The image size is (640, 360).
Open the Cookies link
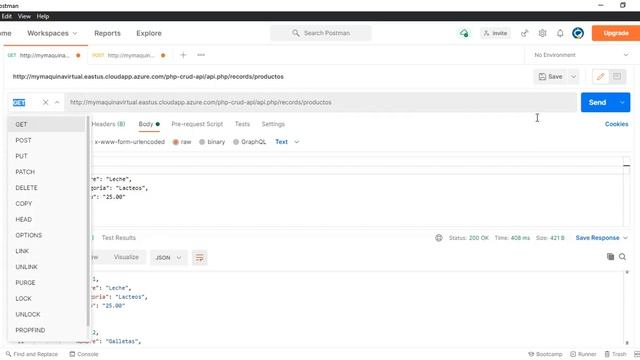[616, 124]
